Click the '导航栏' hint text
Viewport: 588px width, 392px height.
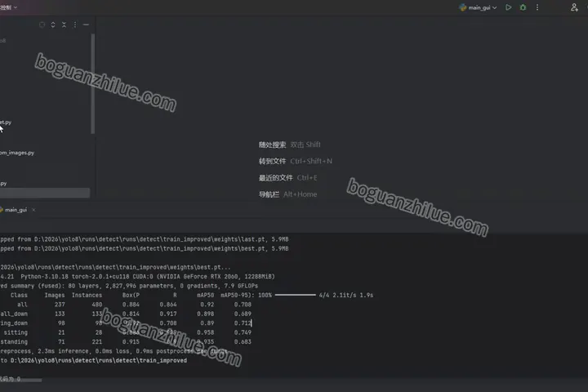[x=269, y=194]
